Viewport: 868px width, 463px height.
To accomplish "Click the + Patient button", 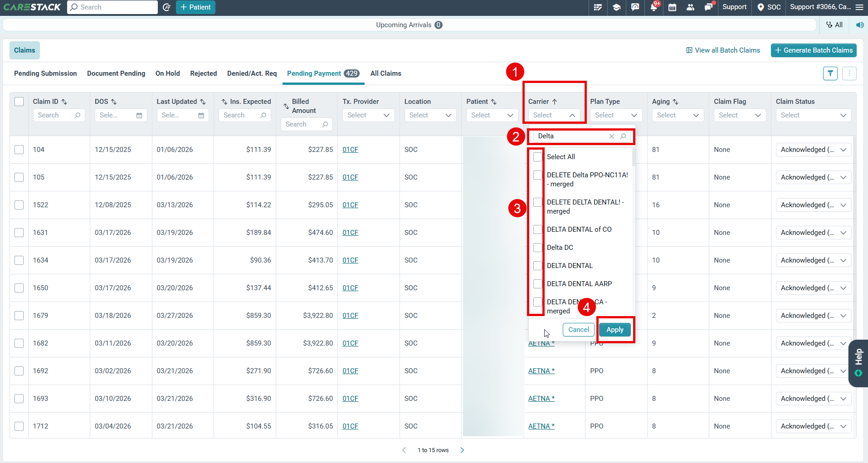I will [x=195, y=7].
